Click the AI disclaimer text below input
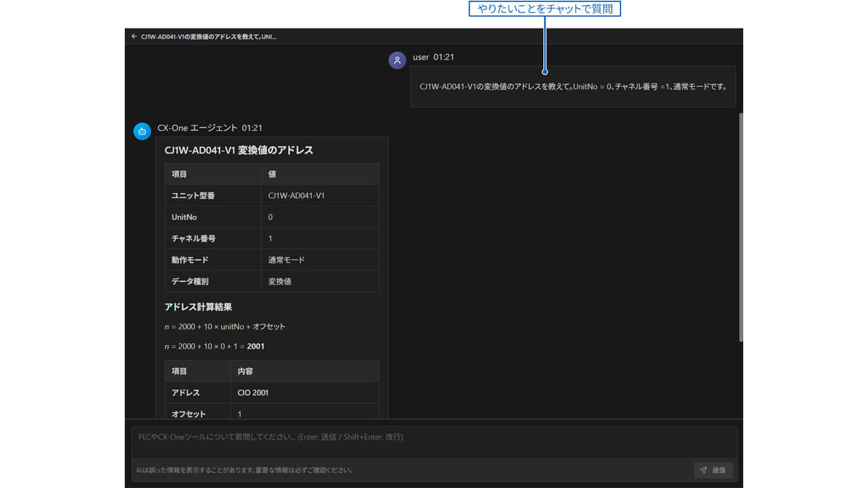The width and height of the screenshot is (868, 488). click(x=244, y=470)
